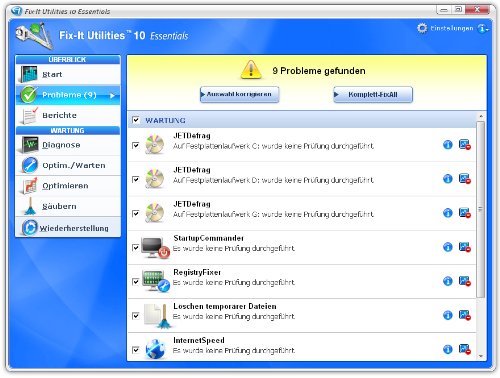Image resolution: width=500 pixels, height=378 pixels.
Task: Click info icon for InternetSpeed
Action: [x=448, y=349]
